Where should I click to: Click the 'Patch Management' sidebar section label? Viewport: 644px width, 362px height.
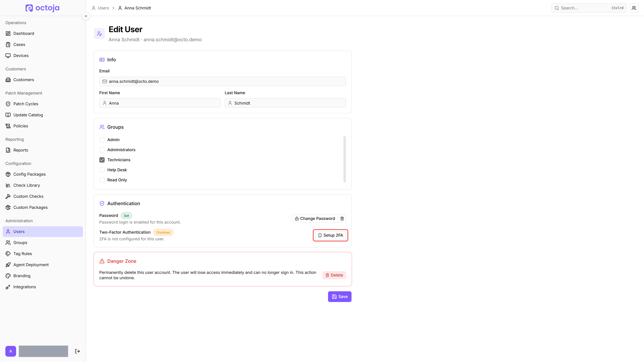pyautogui.click(x=24, y=93)
